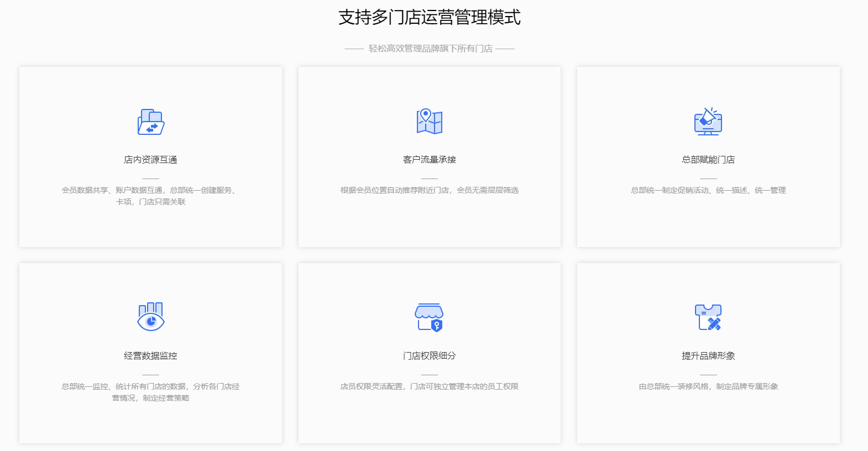Choose the 提升品牌形象 title text

point(708,356)
